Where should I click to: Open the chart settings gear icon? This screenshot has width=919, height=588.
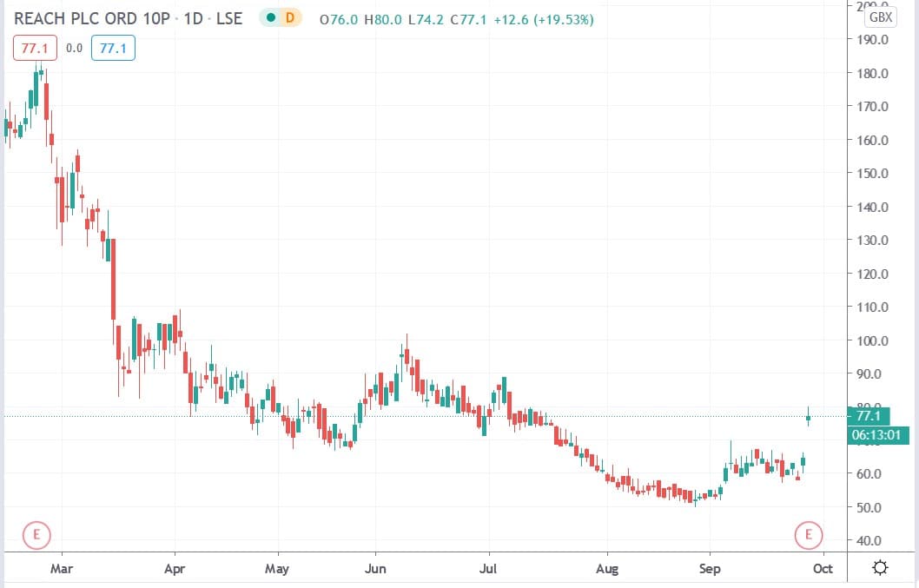[880, 567]
